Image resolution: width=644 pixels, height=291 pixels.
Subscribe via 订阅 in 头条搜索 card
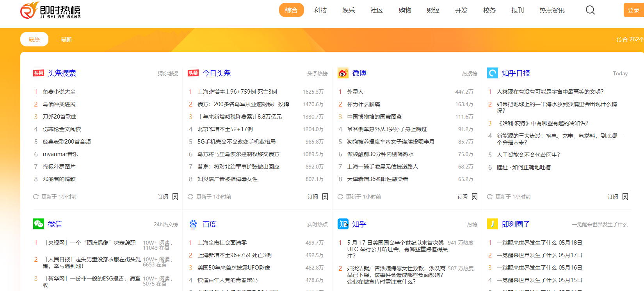pyautogui.click(x=163, y=197)
